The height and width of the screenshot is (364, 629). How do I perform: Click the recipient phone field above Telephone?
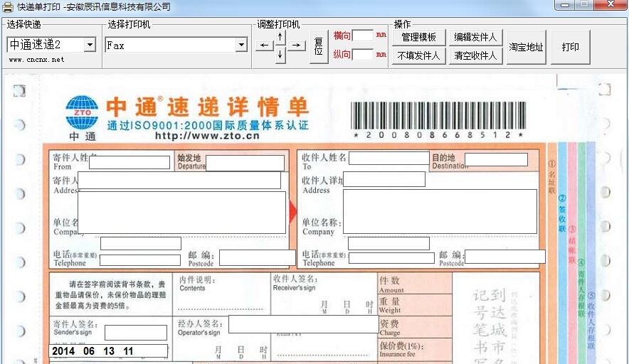pyautogui.click(x=388, y=243)
